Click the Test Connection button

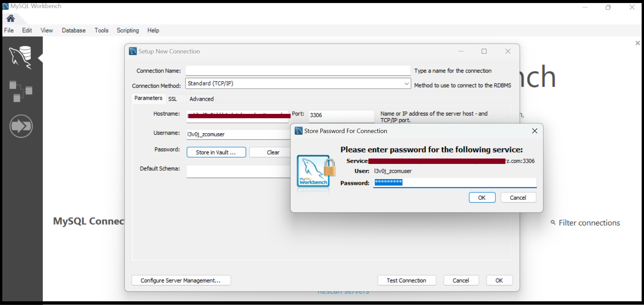point(406,280)
